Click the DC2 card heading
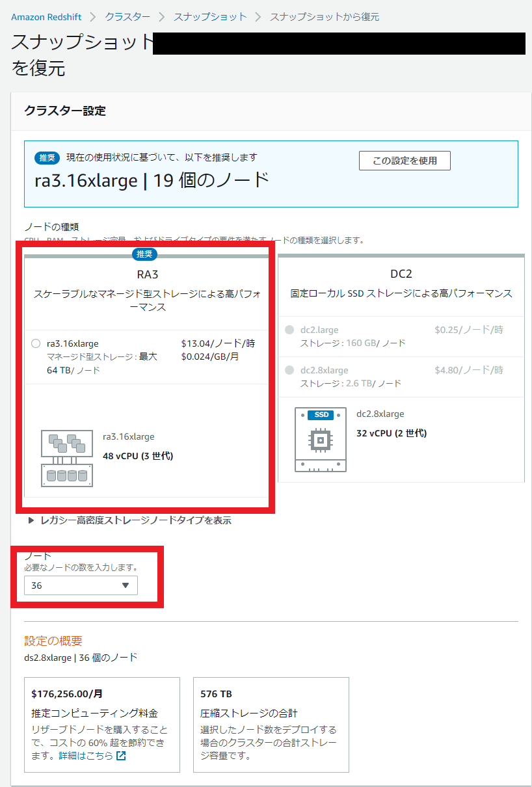The width and height of the screenshot is (532, 787). pos(401,275)
